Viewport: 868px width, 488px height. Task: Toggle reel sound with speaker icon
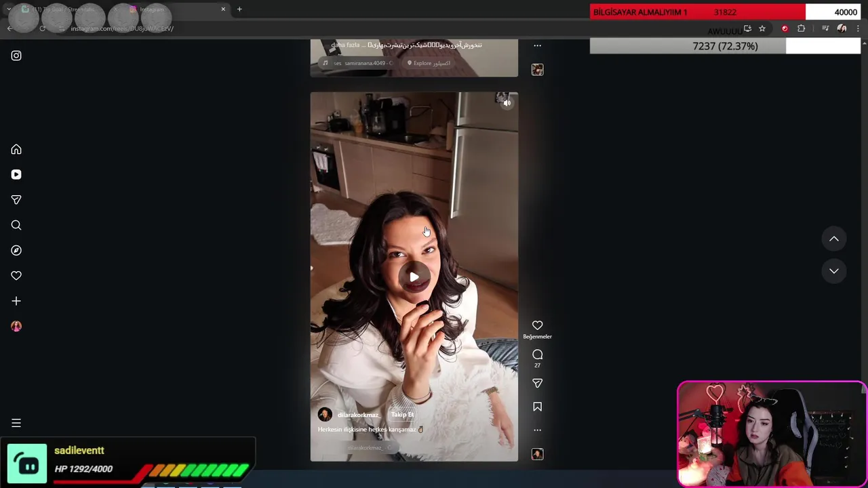click(x=507, y=103)
